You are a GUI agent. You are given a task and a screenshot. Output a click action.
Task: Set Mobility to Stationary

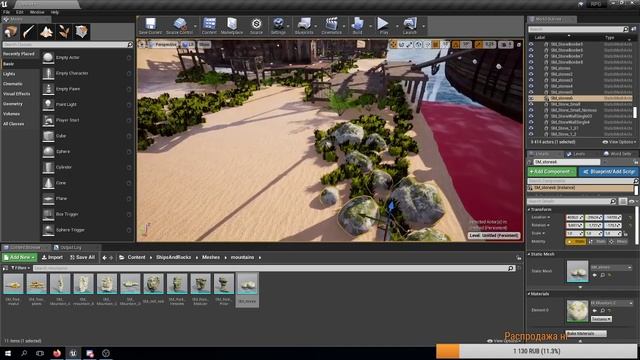pyautogui.click(x=598, y=242)
